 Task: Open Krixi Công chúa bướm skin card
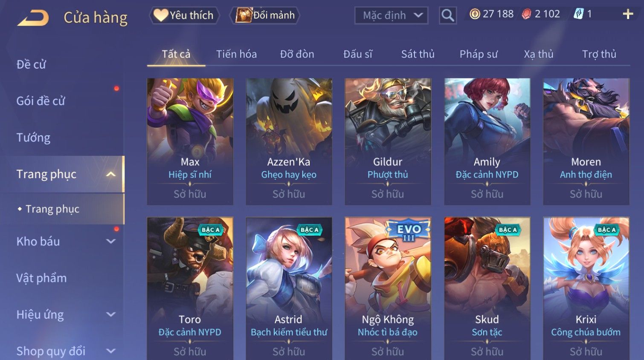(x=586, y=289)
